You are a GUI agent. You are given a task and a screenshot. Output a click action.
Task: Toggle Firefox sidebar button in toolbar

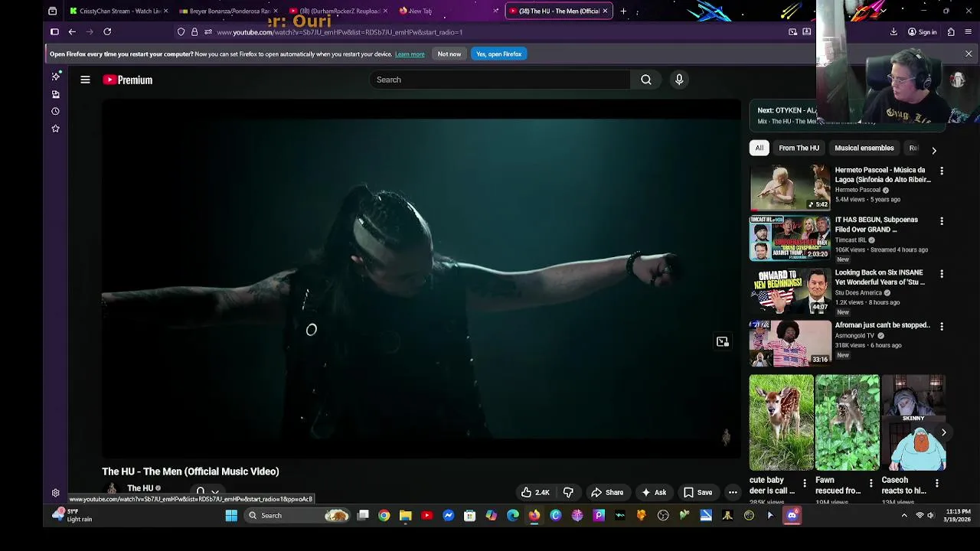pyautogui.click(x=54, y=32)
